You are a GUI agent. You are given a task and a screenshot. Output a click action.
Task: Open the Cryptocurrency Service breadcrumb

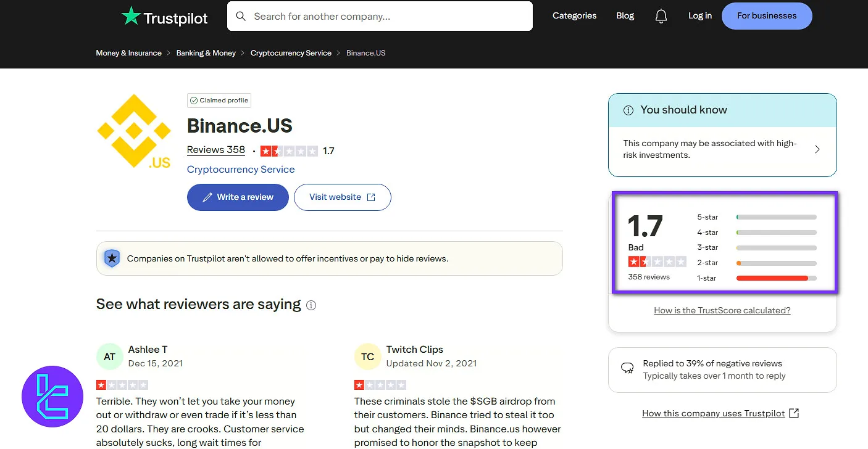(x=291, y=53)
